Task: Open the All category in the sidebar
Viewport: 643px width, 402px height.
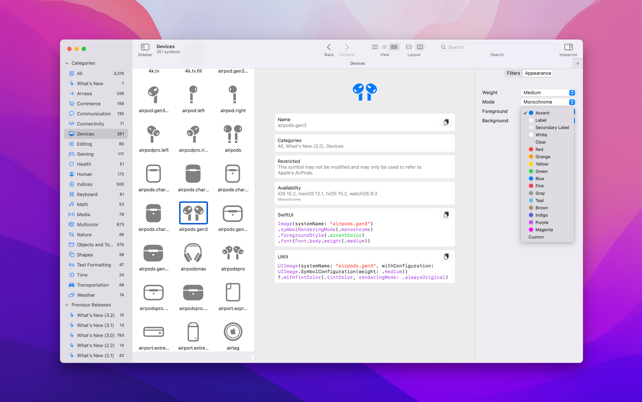Action: tap(96, 73)
